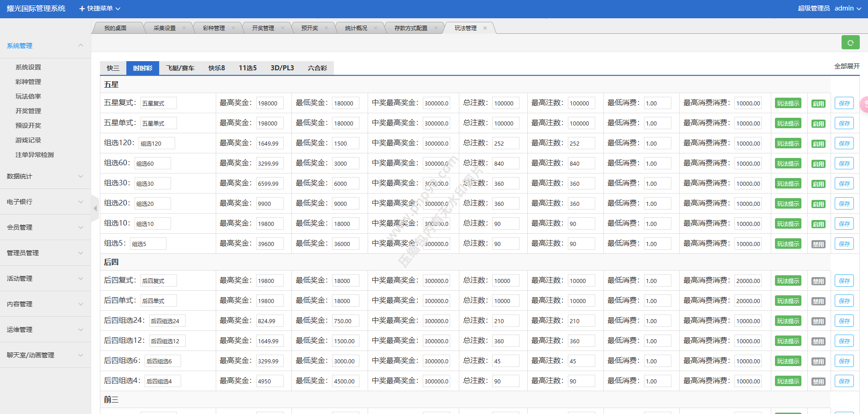The width and height of the screenshot is (868, 414).
Task: Save the 组选120 row settings
Action: click(844, 143)
